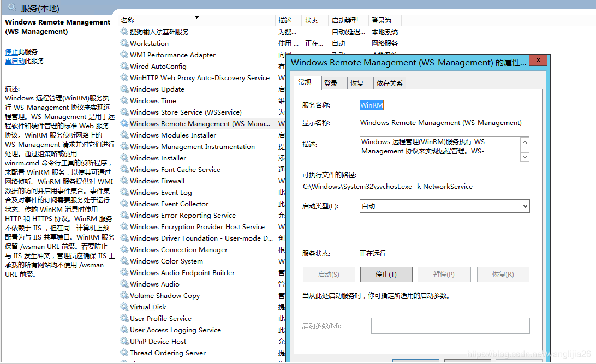Click the gear icon of Windows Remote Management row
This screenshot has height=364, width=596.
[x=124, y=123]
